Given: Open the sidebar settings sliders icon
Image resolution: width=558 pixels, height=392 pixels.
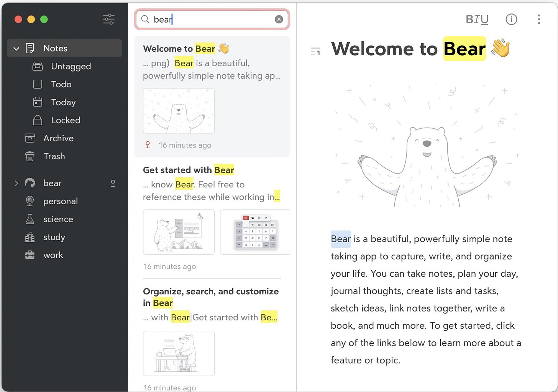Looking at the screenshot, I should [109, 19].
